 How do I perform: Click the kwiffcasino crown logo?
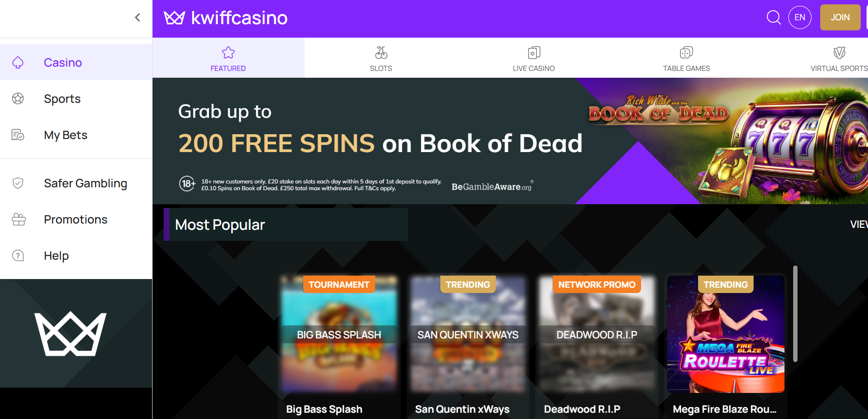(174, 18)
